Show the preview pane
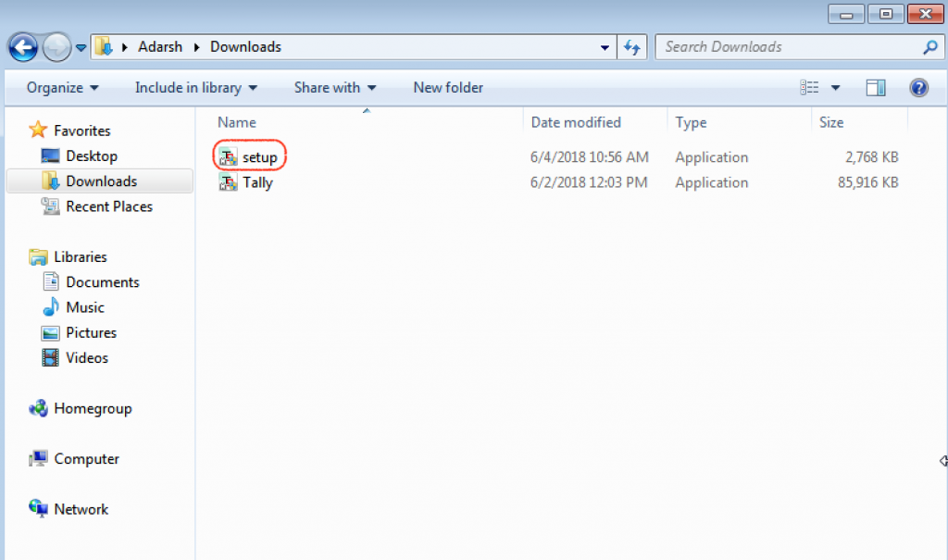This screenshot has width=948, height=560. point(875,87)
